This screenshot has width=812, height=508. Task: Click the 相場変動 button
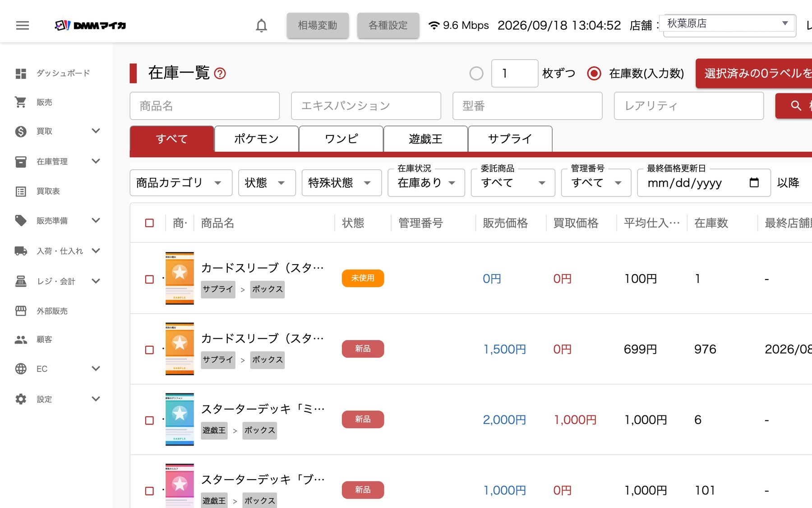tap(318, 25)
